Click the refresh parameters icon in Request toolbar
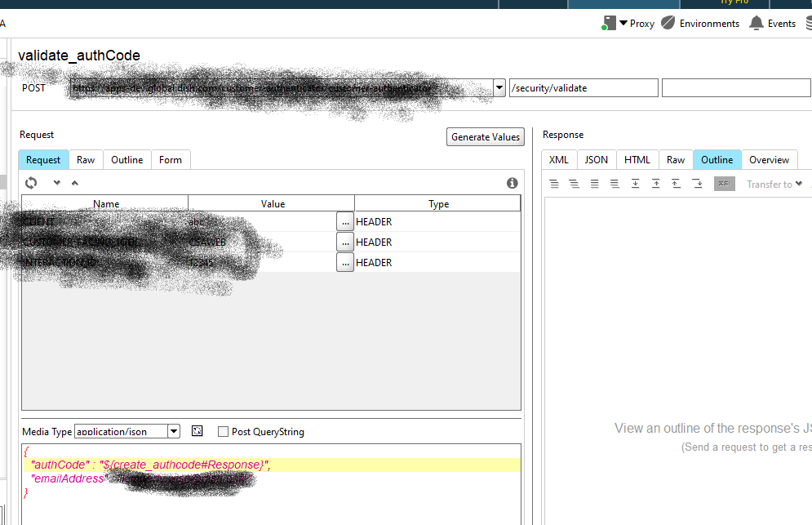812x525 pixels. (31, 183)
